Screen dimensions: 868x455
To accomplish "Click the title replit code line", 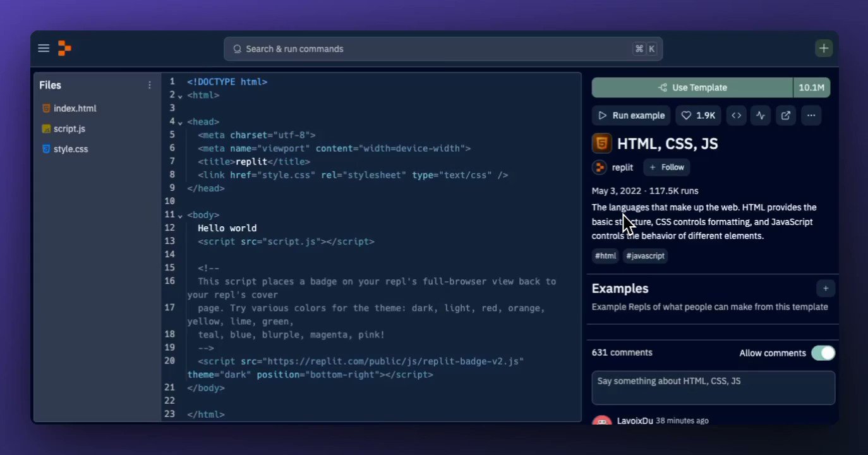I will (254, 162).
